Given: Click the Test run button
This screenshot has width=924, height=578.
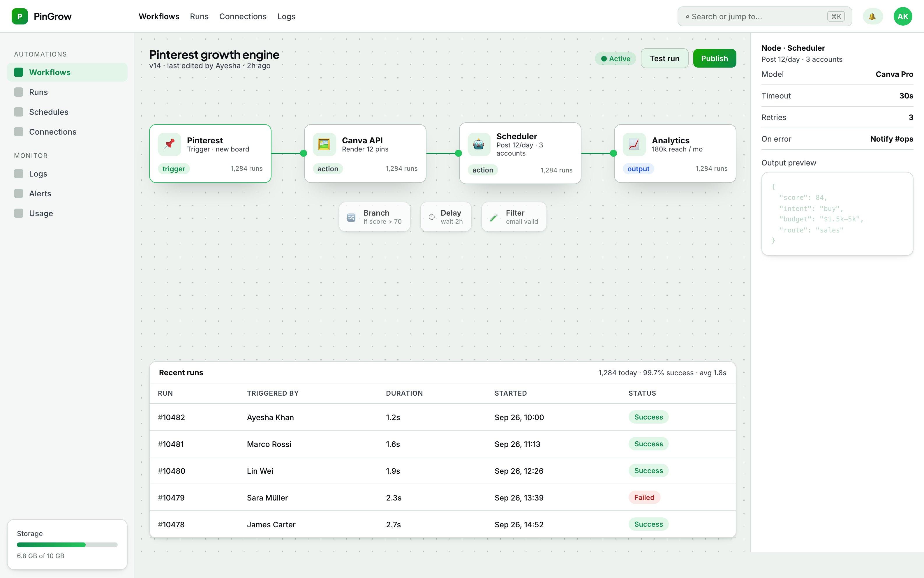Looking at the screenshot, I should tap(664, 59).
